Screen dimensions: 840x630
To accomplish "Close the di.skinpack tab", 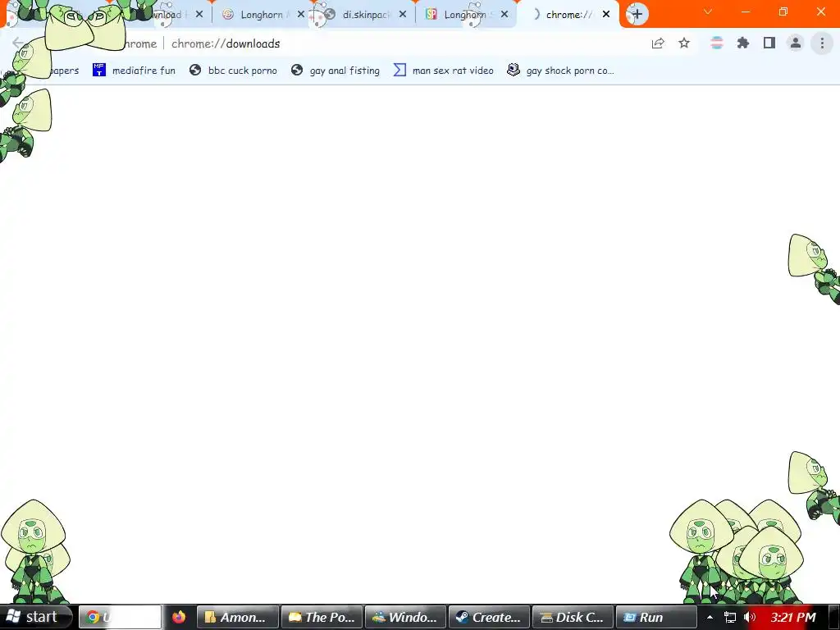I will (x=403, y=15).
